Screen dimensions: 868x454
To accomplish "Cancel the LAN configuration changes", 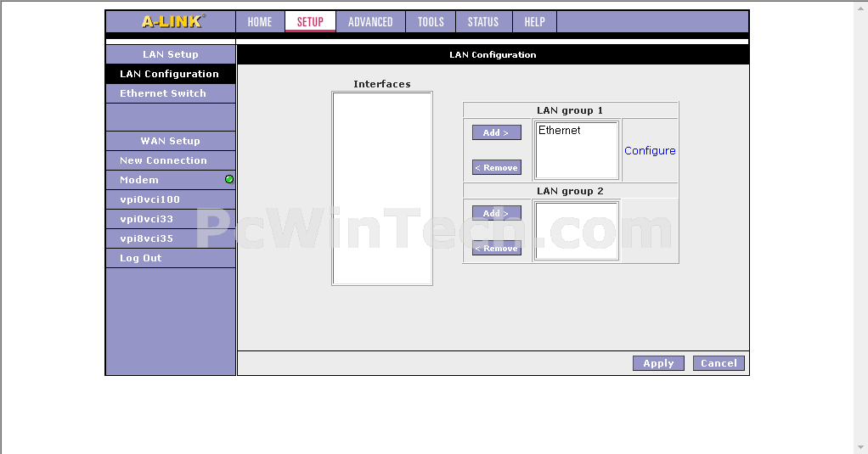I will (719, 363).
